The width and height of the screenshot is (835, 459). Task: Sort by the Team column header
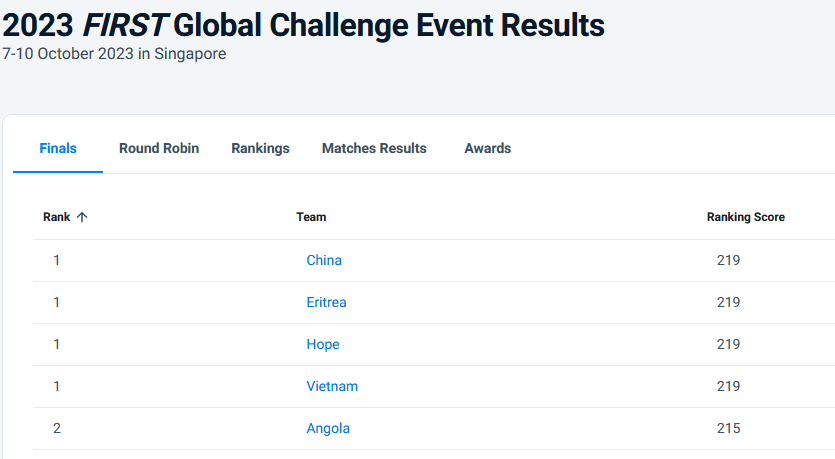coord(311,217)
